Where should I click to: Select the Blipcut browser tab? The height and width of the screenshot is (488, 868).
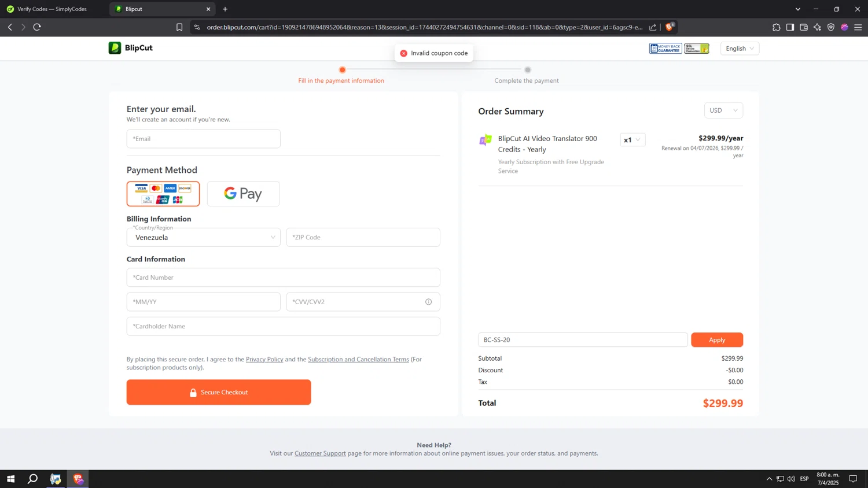(x=162, y=9)
